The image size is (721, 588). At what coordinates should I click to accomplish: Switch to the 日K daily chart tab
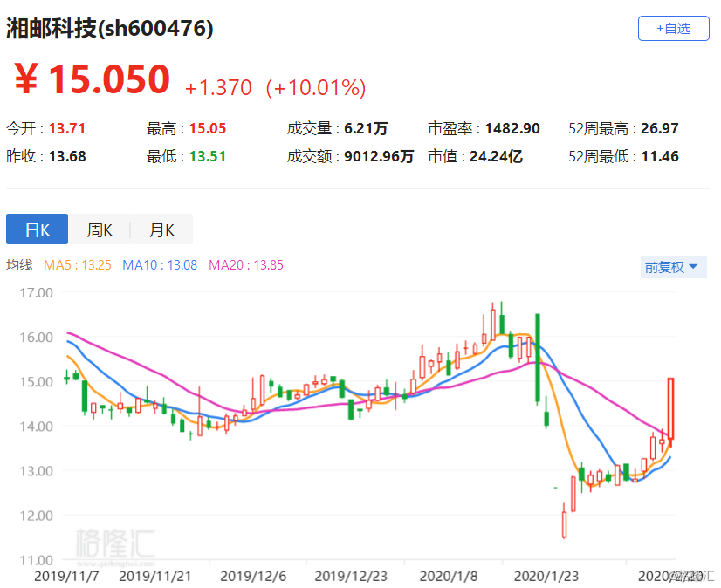38,229
